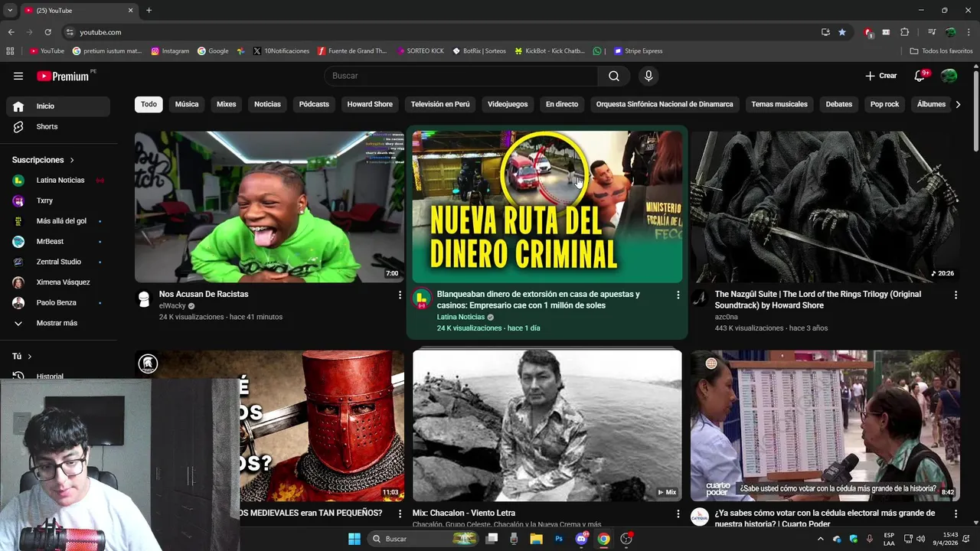Click the search magnifier button
Image resolution: width=980 pixels, height=551 pixels.
614,76
